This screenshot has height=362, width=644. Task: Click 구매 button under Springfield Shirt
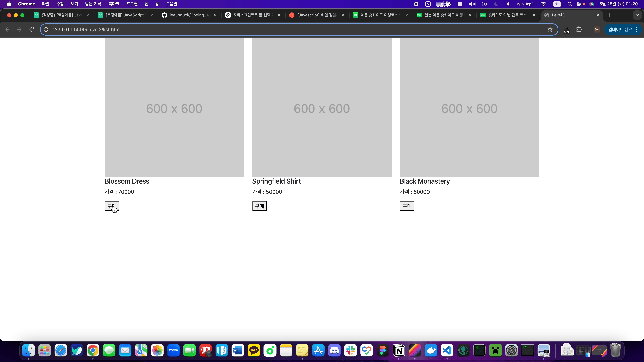[x=259, y=206]
